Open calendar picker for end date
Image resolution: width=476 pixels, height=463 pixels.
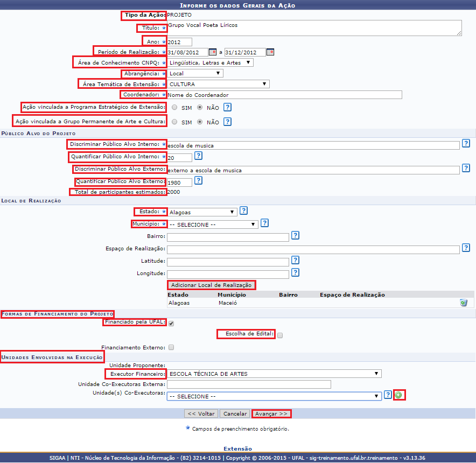(x=270, y=52)
